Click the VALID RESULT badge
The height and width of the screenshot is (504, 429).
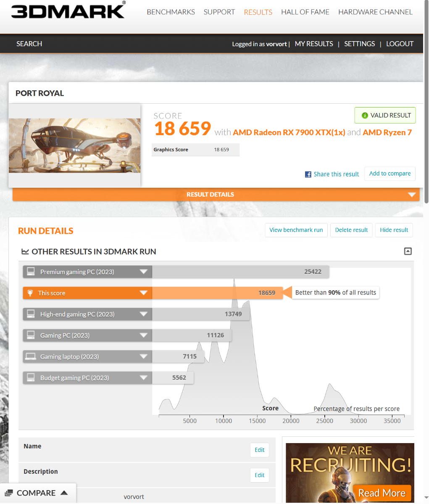coord(385,115)
